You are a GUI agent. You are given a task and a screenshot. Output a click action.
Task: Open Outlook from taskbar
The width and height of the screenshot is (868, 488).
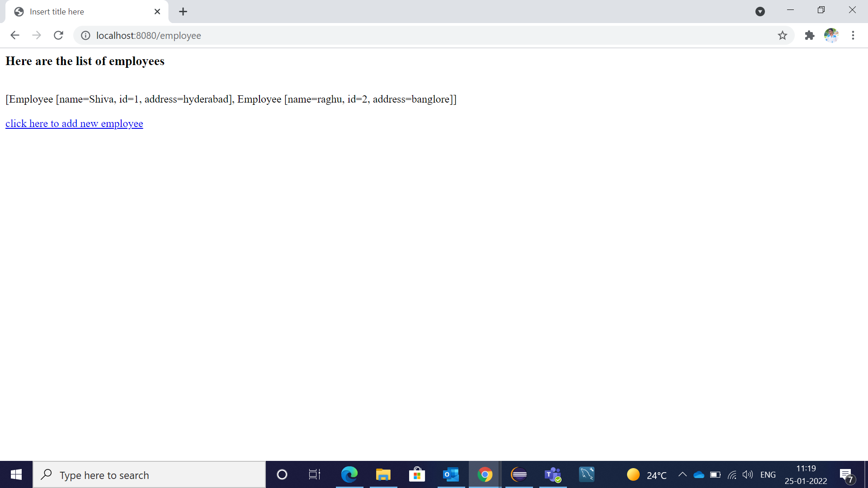(x=451, y=474)
